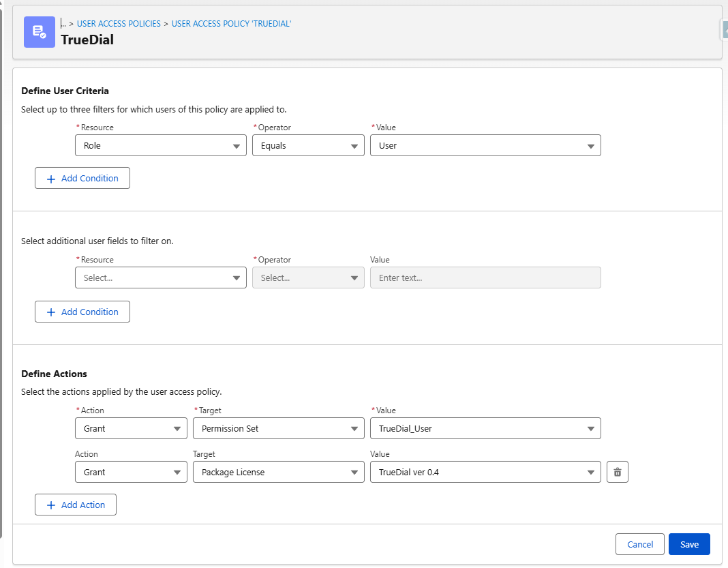Open the Select... resource dropdown for user fields
Image resolution: width=728 pixels, height=568 pixels.
click(237, 278)
